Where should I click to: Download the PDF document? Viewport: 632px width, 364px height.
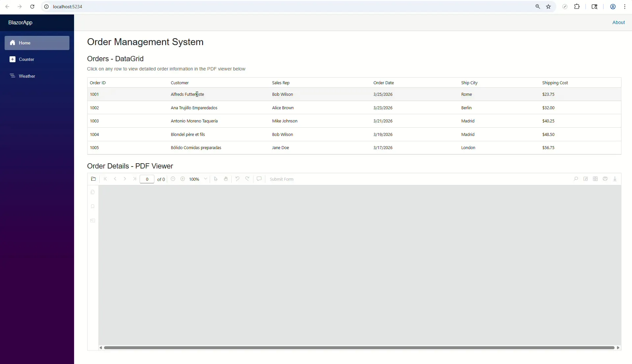coord(615,179)
